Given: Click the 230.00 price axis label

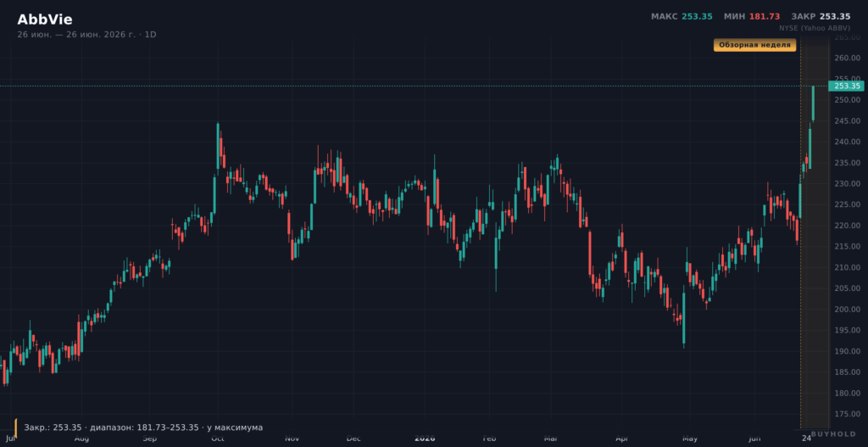Looking at the screenshot, I should click(x=847, y=184).
